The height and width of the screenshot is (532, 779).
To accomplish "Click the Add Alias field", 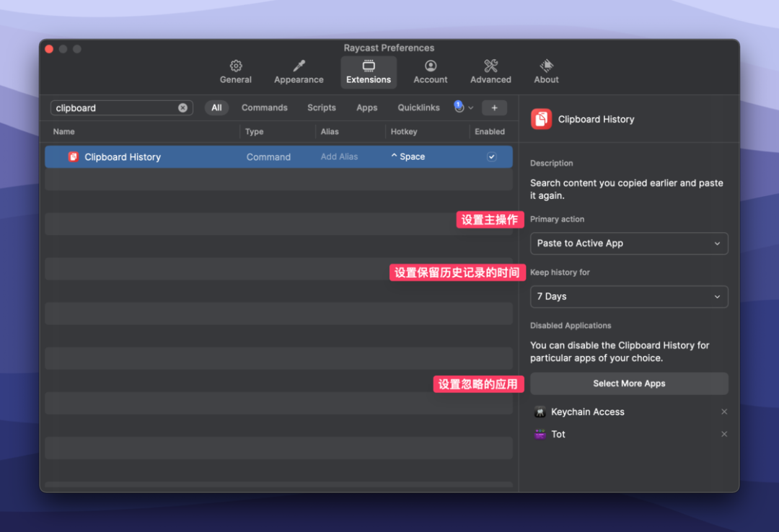I will click(339, 157).
